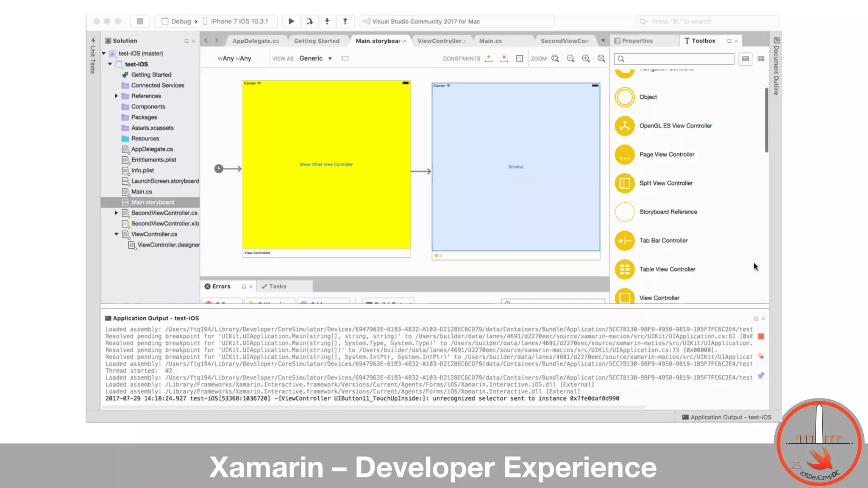Collapse ViewController.cs node
The height and width of the screenshot is (488, 868).
pos(116,234)
